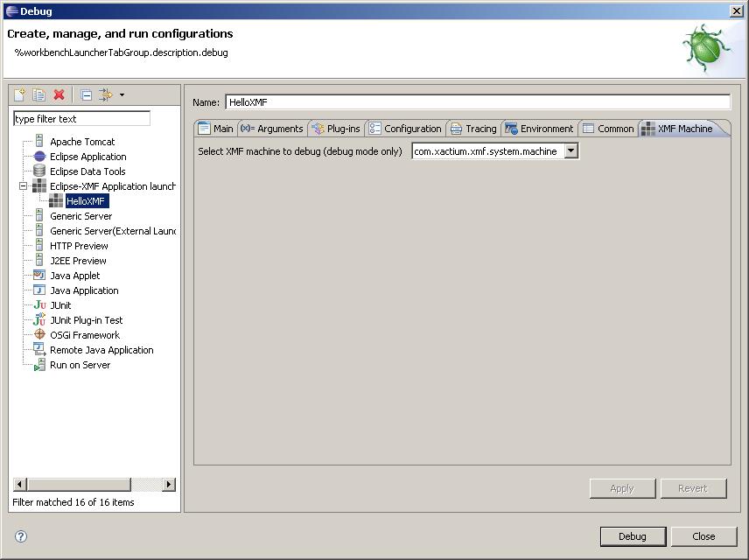Switch to the Arguments tab
749x560 pixels.
coord(271,129)
